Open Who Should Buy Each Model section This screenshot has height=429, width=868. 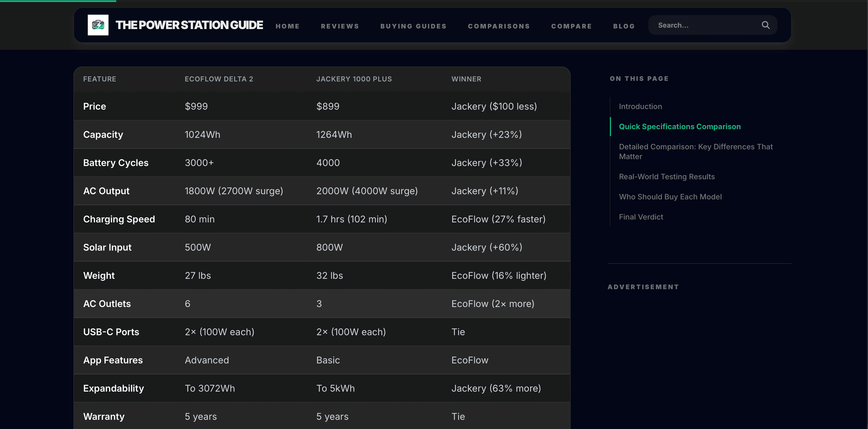coord(671,197)
